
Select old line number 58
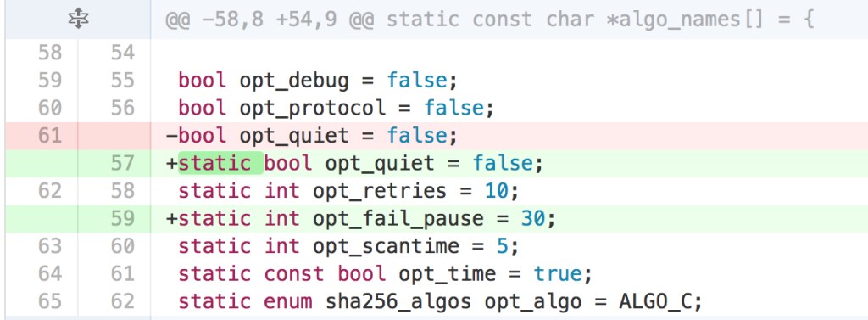(50, 53)
